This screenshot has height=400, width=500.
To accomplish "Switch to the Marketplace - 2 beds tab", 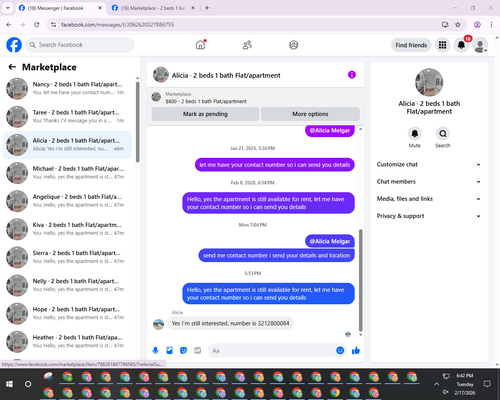I will [x=153, y=8].
